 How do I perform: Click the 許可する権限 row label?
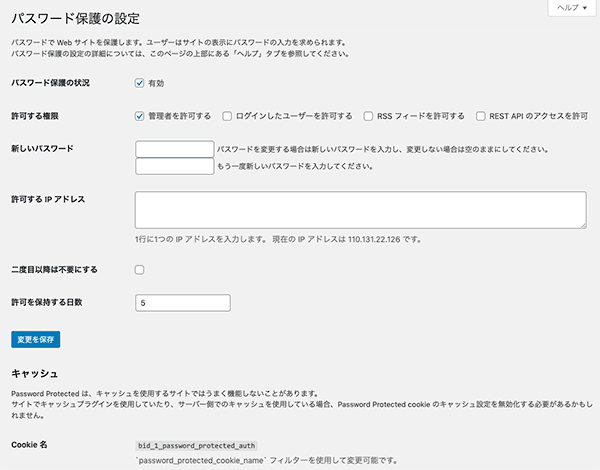37,116
